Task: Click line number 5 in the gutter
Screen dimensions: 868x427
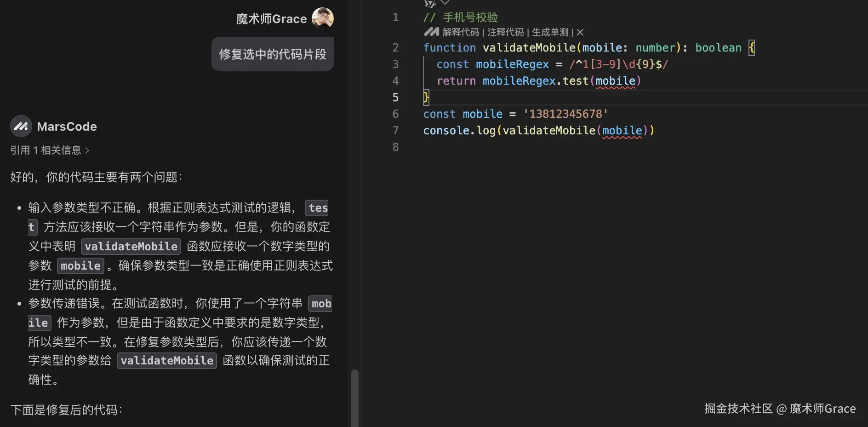Action: (x=395, y=98)
